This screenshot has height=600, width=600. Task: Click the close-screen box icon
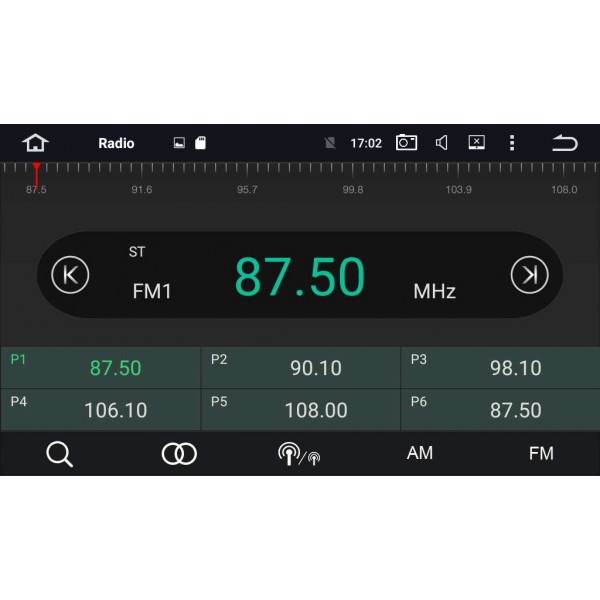[477, 143]
